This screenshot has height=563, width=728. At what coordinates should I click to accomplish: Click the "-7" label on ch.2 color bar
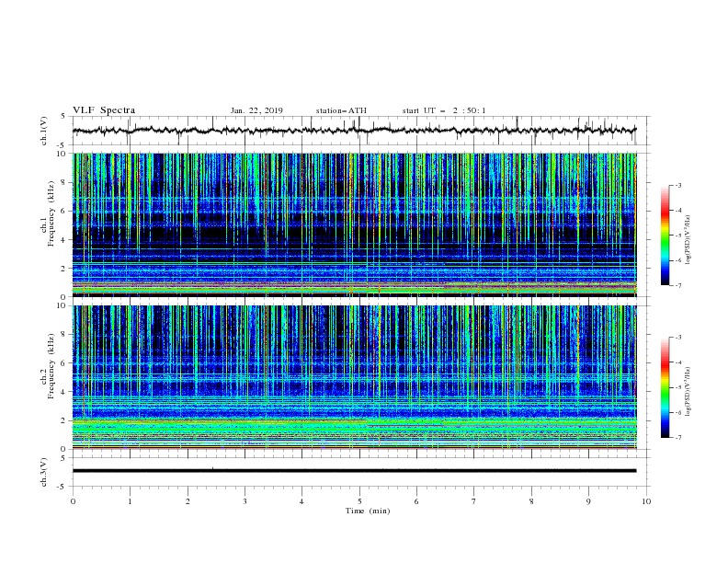coord(678,437)
